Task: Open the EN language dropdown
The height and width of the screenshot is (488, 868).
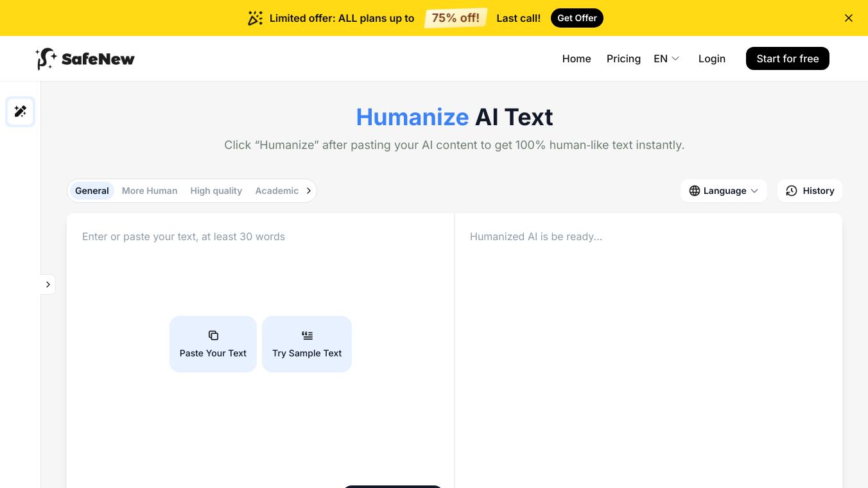Action: click(666, 58)
